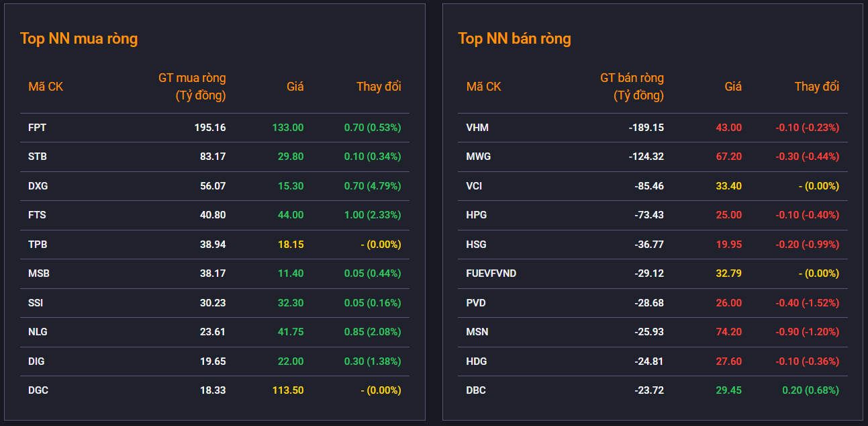Click the FTS ticker

point(37,215)
